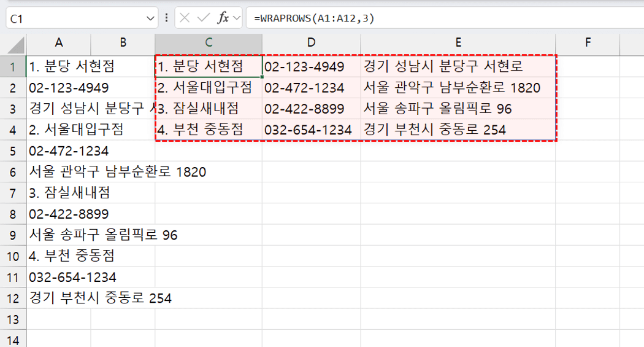The image size is (644, 347).
Task: Select row 12 header
Action: pos(13,298)
